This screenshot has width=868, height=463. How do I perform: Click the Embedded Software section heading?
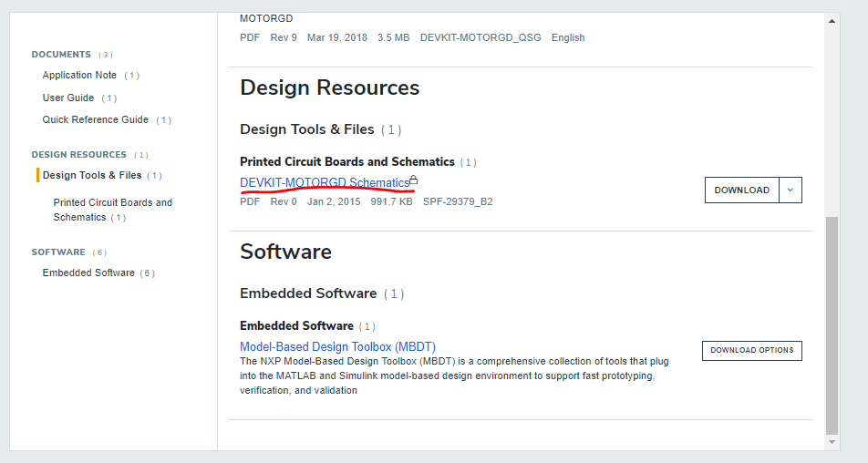point(308,293)
